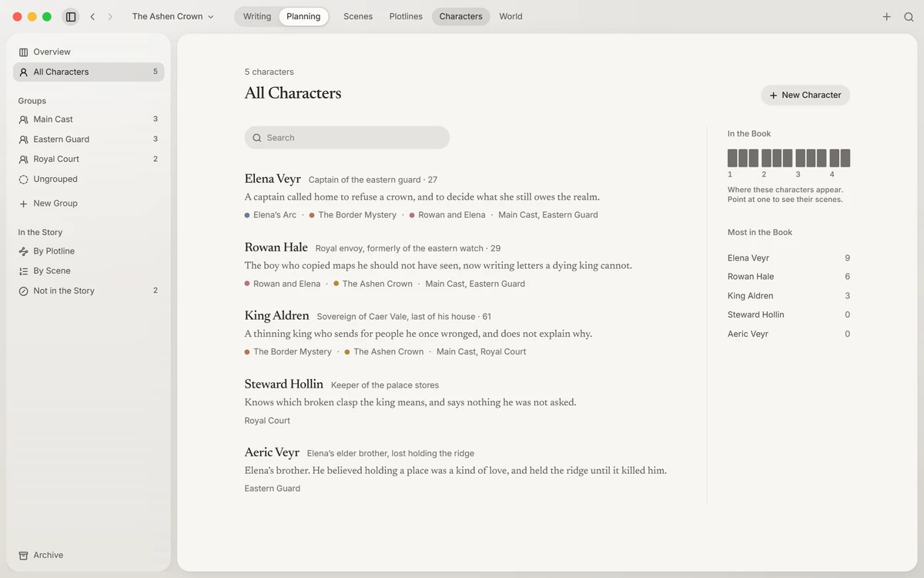Switch to Writing mode
Image resolution: width=924 pixels, height=578 pixels.
point(257,16)
